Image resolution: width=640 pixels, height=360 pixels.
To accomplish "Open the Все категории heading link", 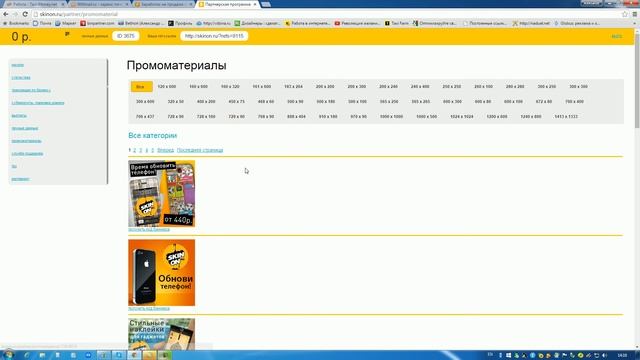I will coord(153,135).
